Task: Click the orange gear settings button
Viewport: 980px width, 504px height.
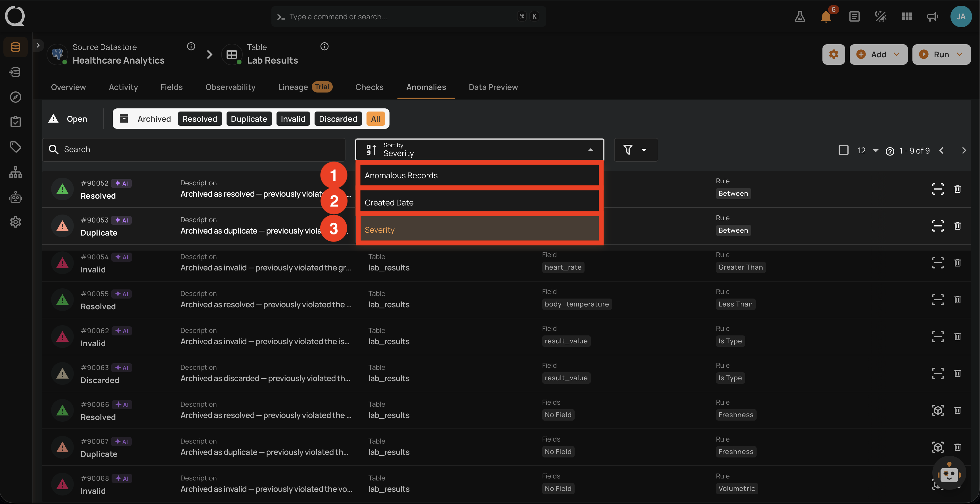Action: 834,54
